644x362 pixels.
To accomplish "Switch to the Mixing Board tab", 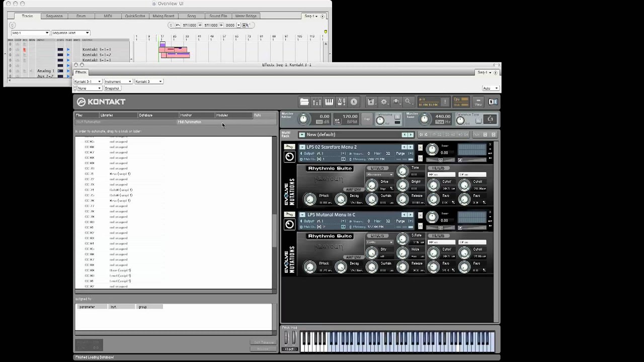I will [163, 16].
